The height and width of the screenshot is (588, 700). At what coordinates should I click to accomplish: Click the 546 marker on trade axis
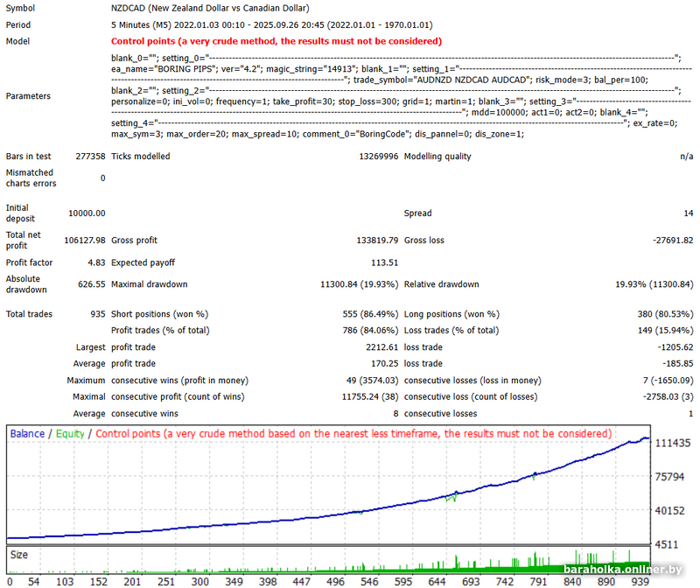click(x=370, y=581)
